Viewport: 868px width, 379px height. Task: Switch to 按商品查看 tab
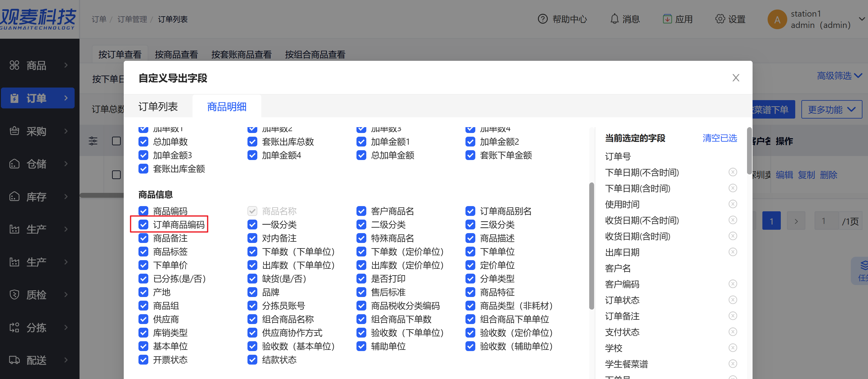point(176,54)
